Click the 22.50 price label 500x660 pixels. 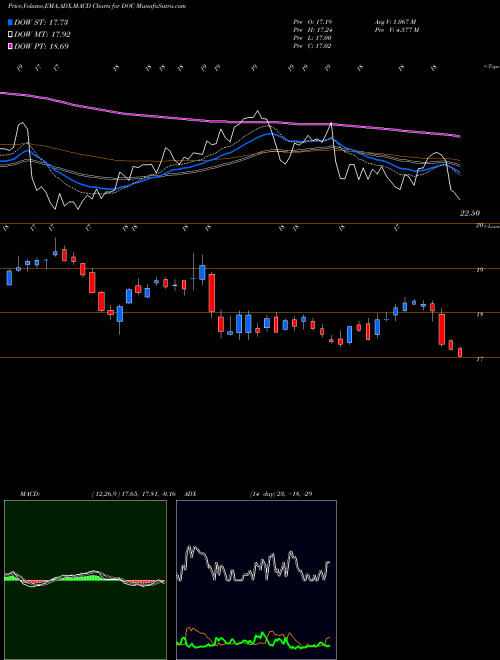point(470,213)
